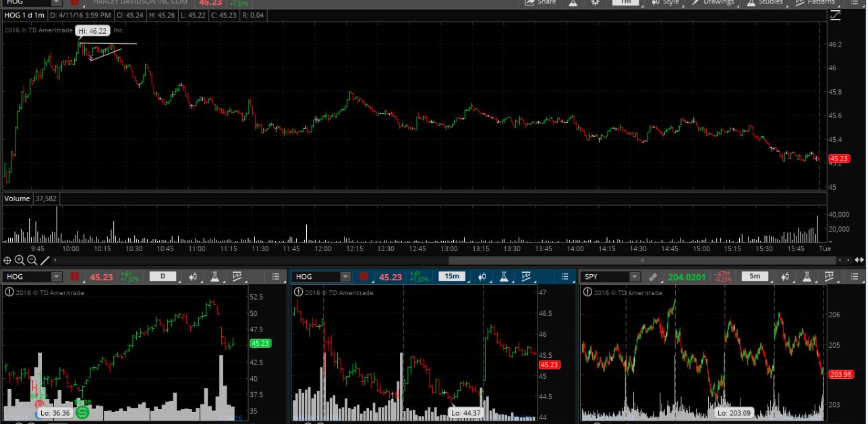Click the info icon in SPY chart
The image size is (868, 424).
(x=587, y=292)
